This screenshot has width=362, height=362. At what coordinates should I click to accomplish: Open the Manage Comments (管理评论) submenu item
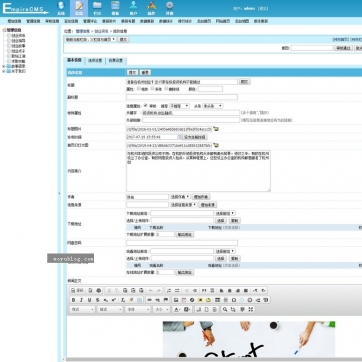pyautogui.click(x=90, y=21)
